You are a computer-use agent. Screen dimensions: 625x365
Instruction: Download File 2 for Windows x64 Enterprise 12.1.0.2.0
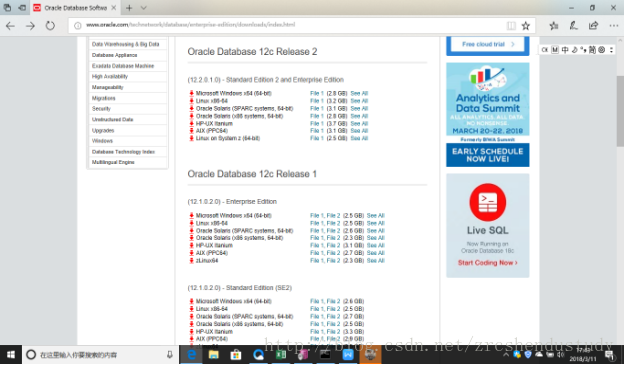coord(334,216)
